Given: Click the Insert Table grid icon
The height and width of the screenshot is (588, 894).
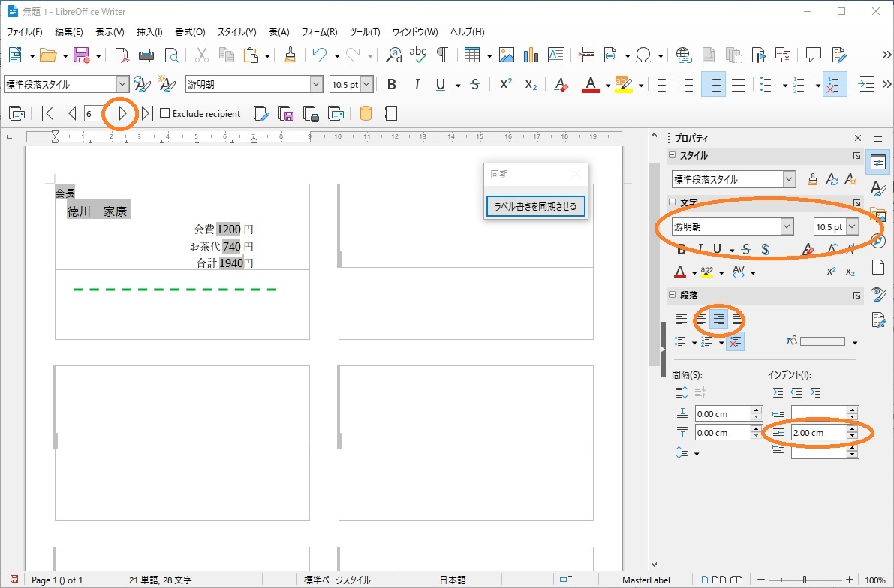Looking at the screenshot, I should pos(472,55).
